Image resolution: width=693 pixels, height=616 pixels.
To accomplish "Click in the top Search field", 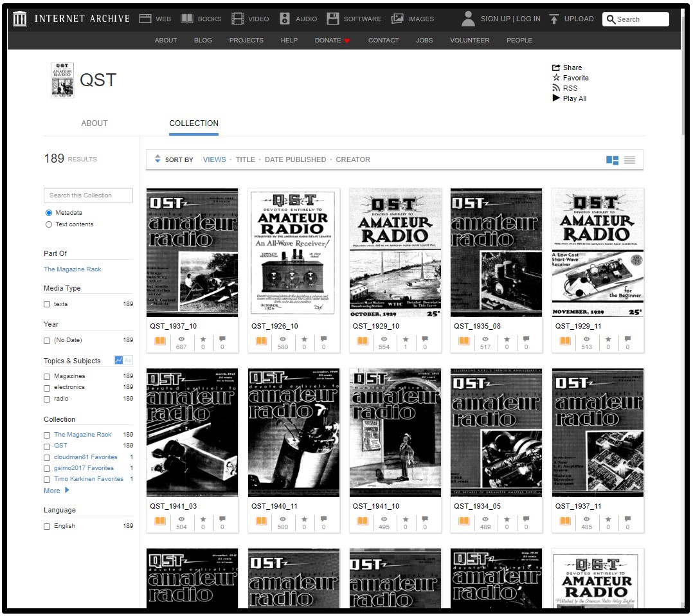I will point(636,19).
